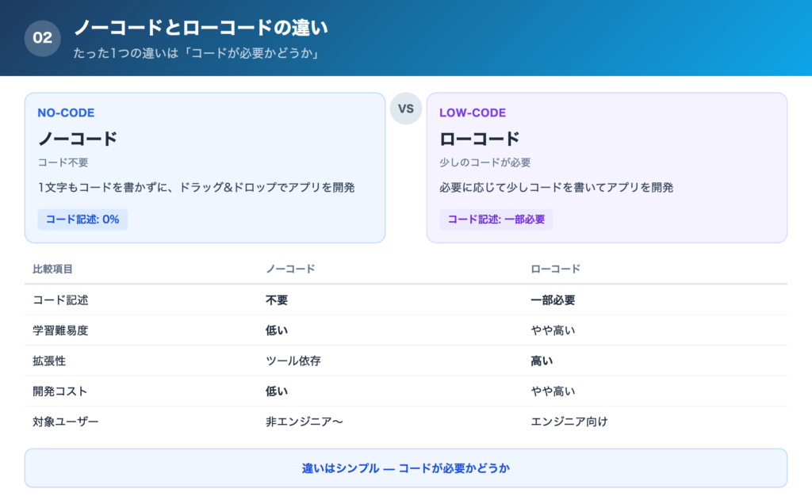Image resolution: width=812 pixels, height=504 pixels.
Task: Select the "コード記述: 0%" progress indicator
Action: pyautogui.click(x=82, y=219)
